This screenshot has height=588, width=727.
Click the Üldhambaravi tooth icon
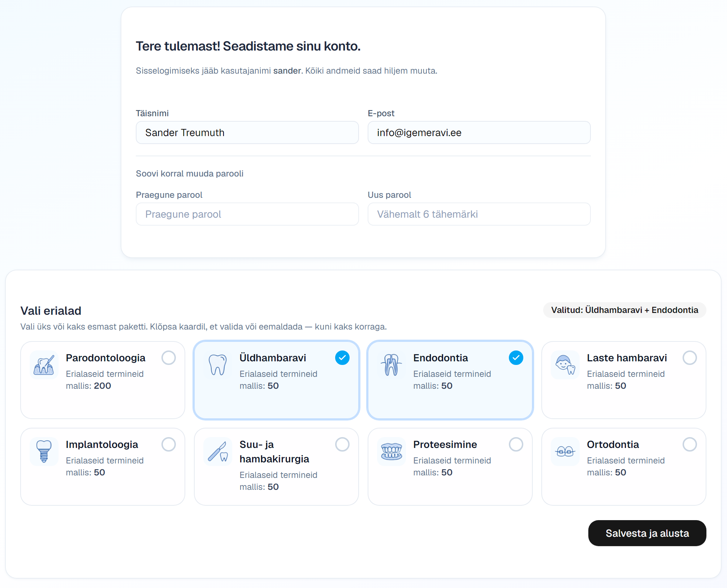[217, 365]
